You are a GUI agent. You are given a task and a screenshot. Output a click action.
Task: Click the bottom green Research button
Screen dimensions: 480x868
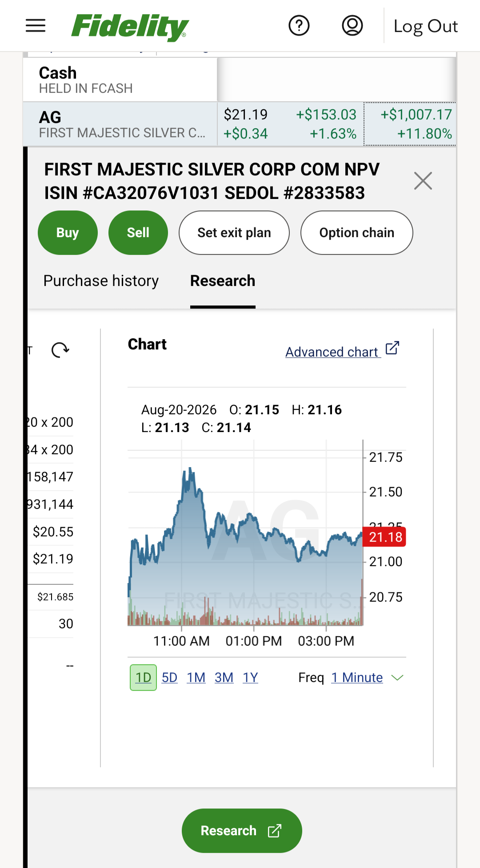[242, 831]
